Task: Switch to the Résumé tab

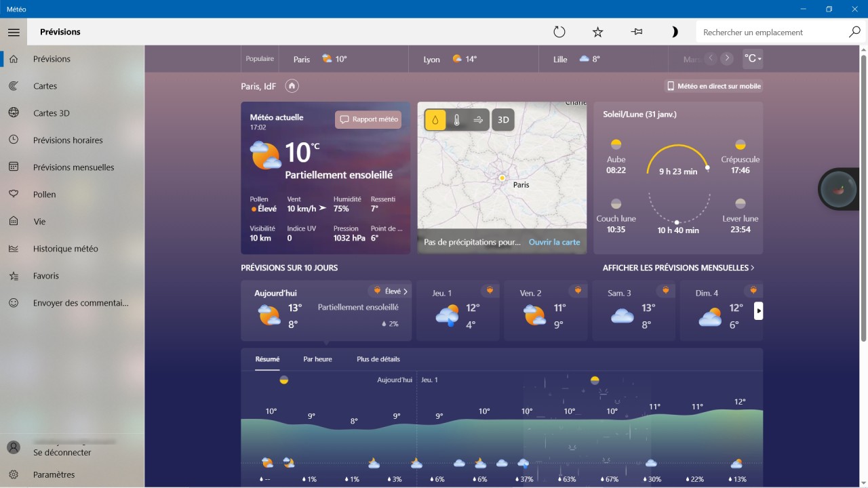Action: tap(267, 359)
